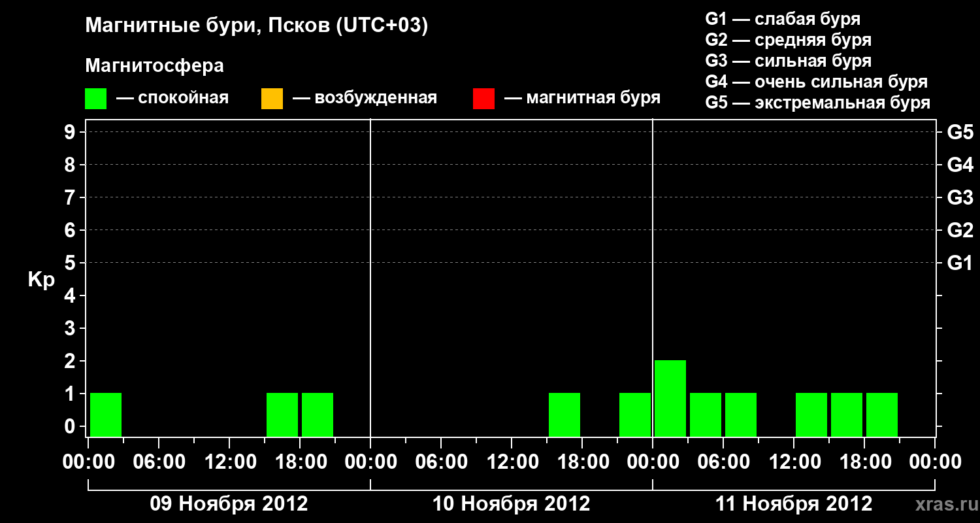This screenshot has height=523, width=980.
Task: Click the 21:00–00:00 bar on 10 November
Action: pyautogui.click(x=635, y=414)
